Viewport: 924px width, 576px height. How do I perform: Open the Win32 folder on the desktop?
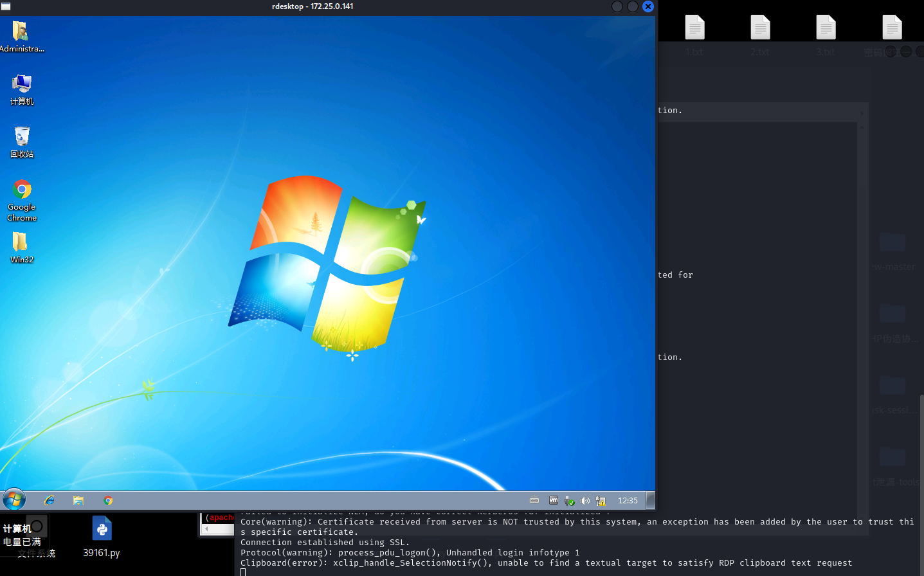point(21,248)
